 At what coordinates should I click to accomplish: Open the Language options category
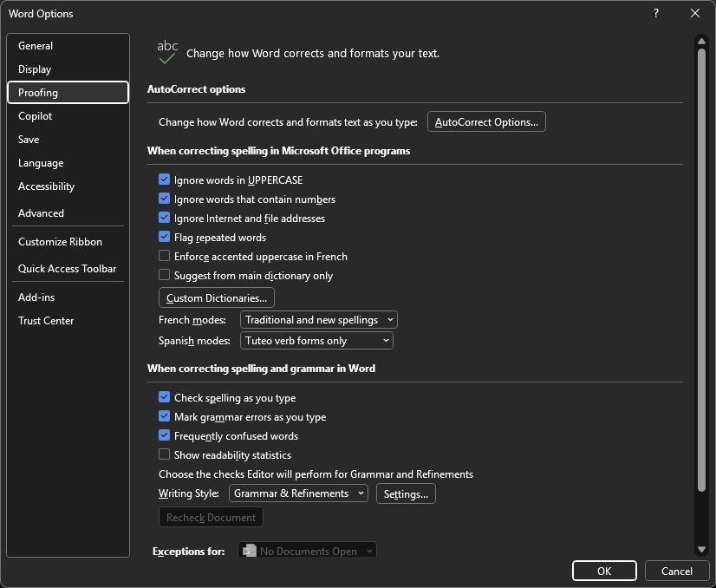[68, 163]
